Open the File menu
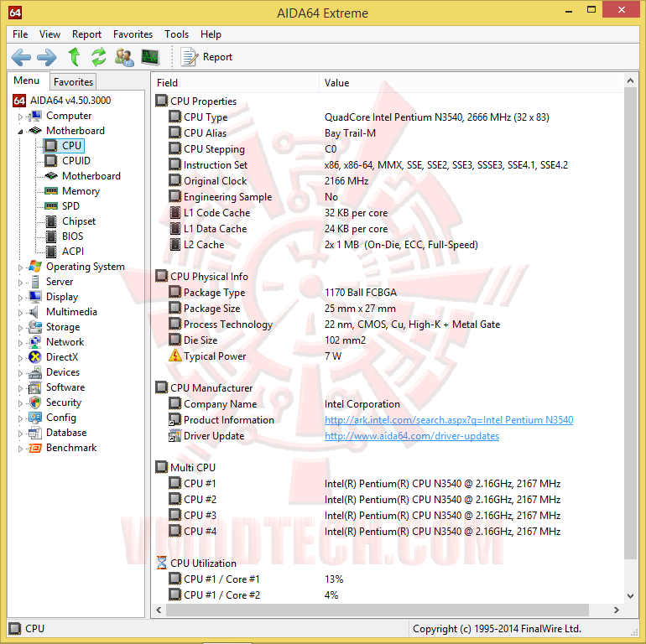Screen dimensions: 646x644 click(x=20, y=34)
